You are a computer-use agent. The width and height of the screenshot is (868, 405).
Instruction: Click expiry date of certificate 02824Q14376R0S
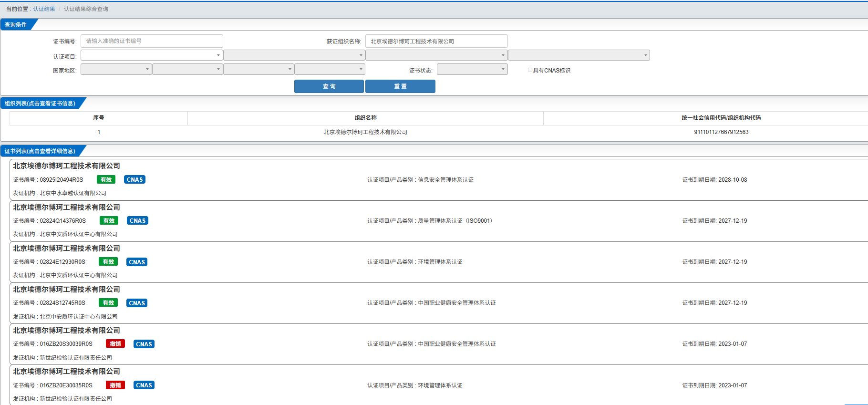(733, 221)
